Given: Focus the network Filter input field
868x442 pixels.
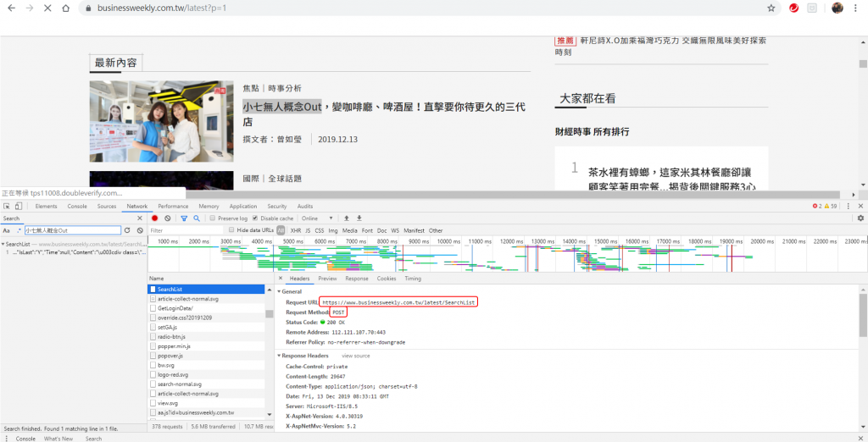Looking at the screenshot, I should 186,230.
